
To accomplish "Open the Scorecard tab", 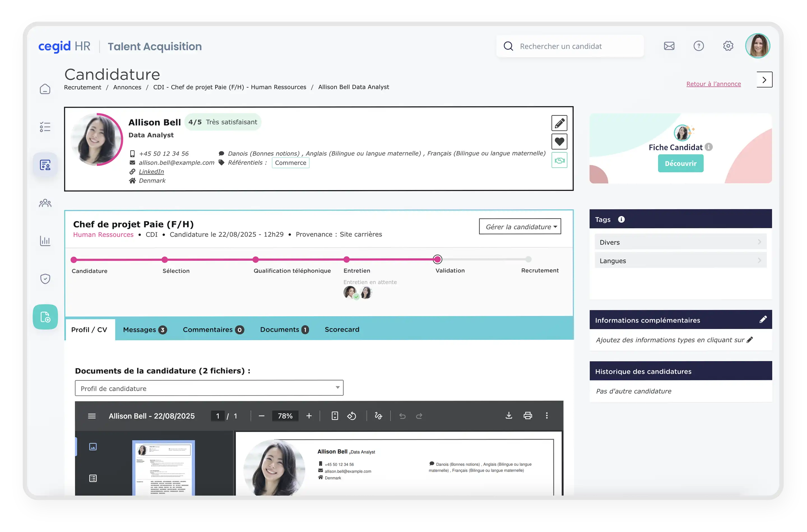I will point(342,330).
